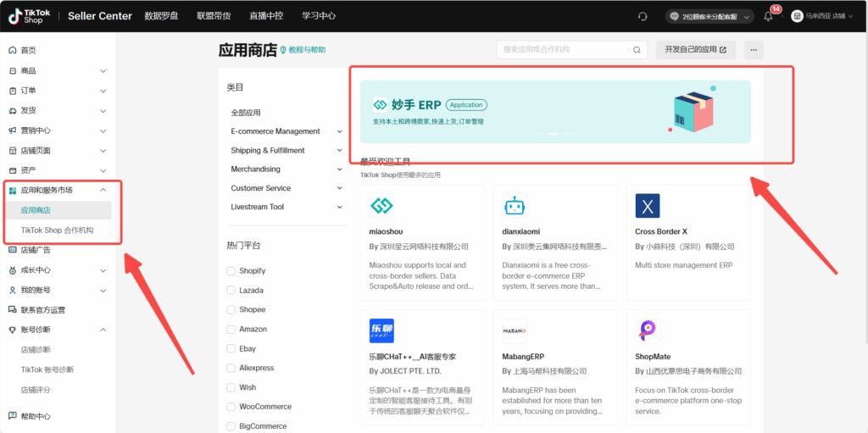Click the help icon beside 帮助中心

(x=13, y=416)
